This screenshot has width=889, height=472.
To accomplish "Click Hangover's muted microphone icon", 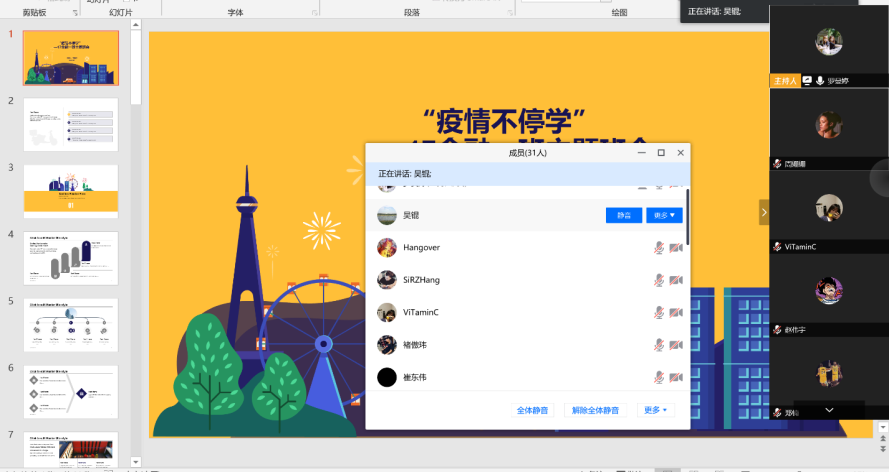I will click(658, 247).
